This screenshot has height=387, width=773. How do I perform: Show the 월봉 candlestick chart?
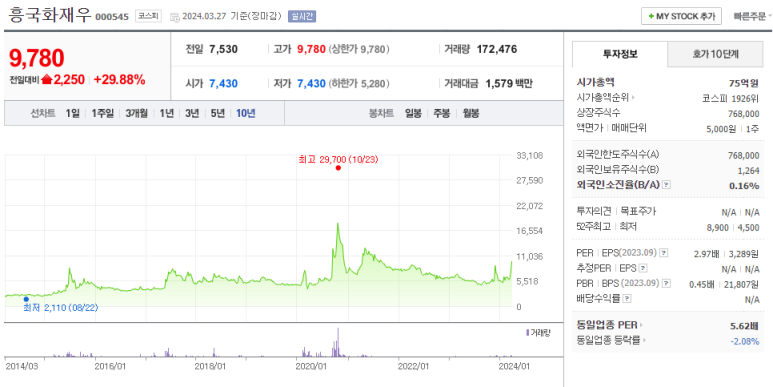(x=471, y=113)
